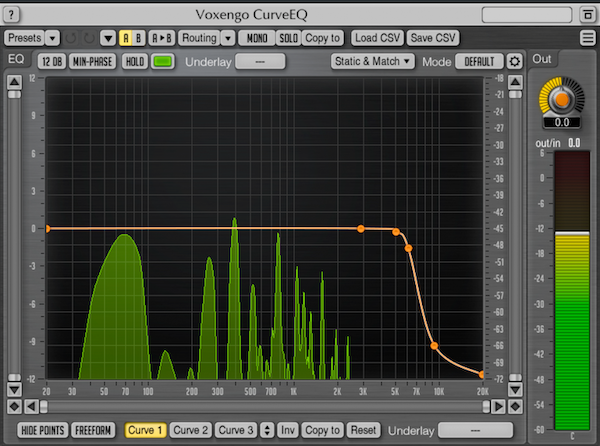600x446 pixels.
Task: Open the hamburger menu icon
Action: 588,38
